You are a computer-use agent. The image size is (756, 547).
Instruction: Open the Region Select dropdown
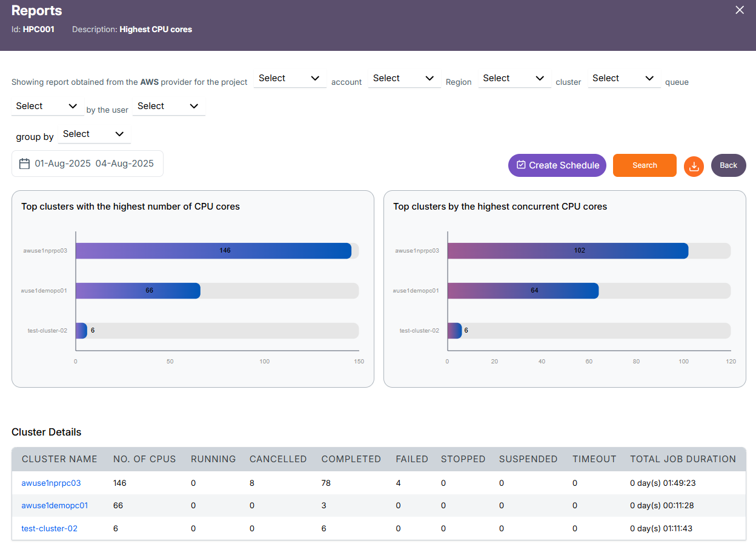pyautogui.click(x=514, y=78)
